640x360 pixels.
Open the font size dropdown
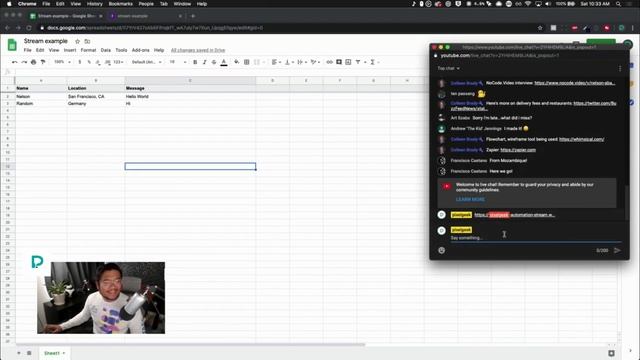pos(178,62)
